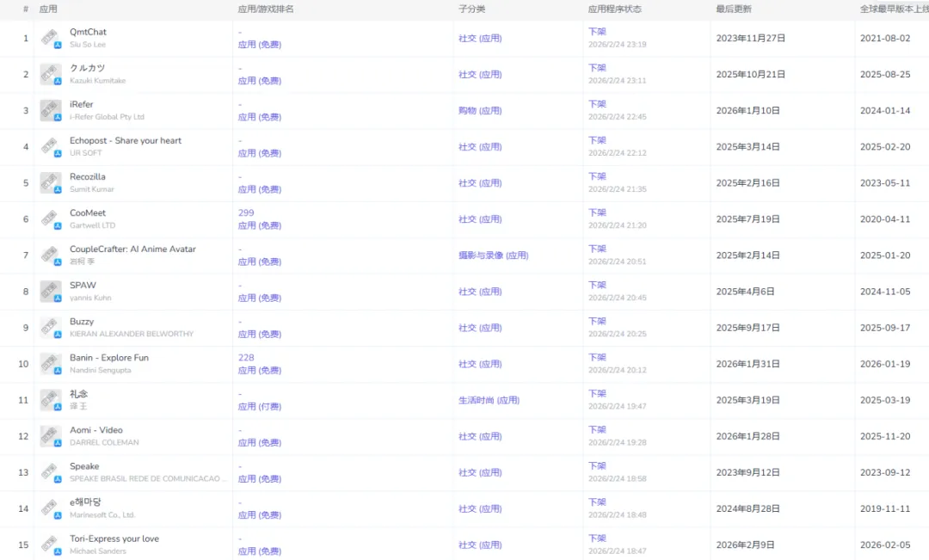
Task: Click developer KIERAN ALEXANDER BELWORTHY
Action: 132,334
